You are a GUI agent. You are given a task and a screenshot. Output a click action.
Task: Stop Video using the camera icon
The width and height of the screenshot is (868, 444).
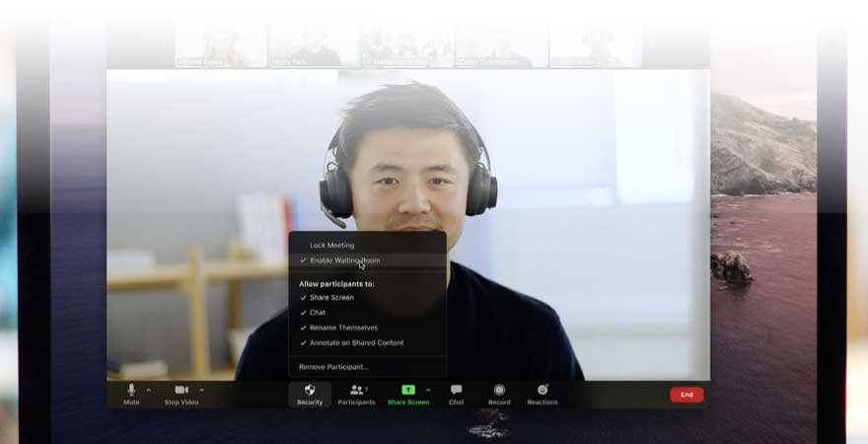pyautogui.click(x=181, y=391)
